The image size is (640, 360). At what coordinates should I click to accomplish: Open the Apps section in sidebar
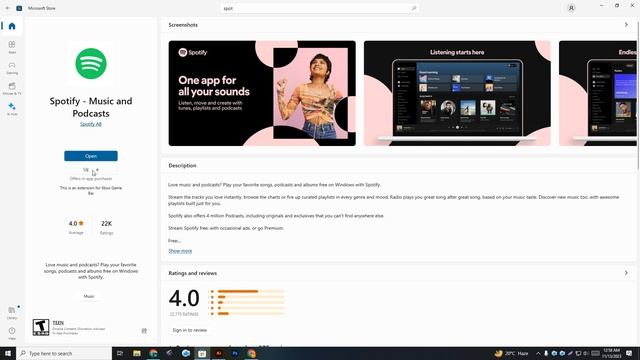click(x=12, y=47)
